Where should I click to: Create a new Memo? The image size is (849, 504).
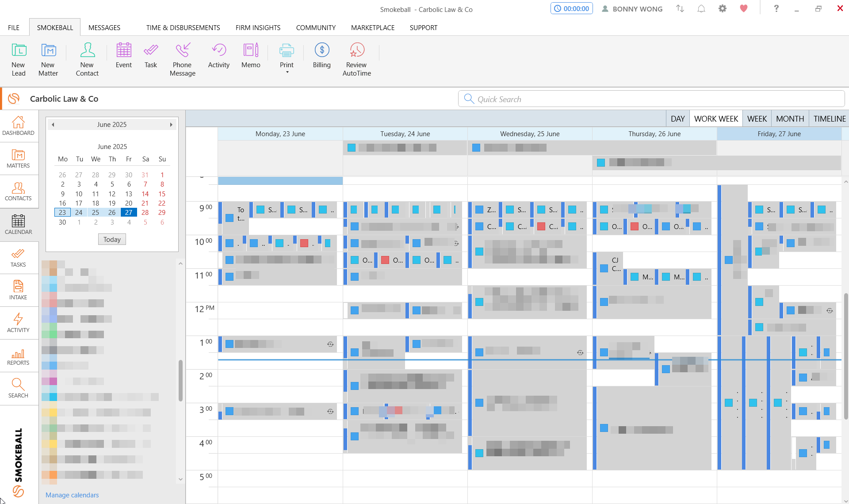pyautogui.click(x=251, y=56)
